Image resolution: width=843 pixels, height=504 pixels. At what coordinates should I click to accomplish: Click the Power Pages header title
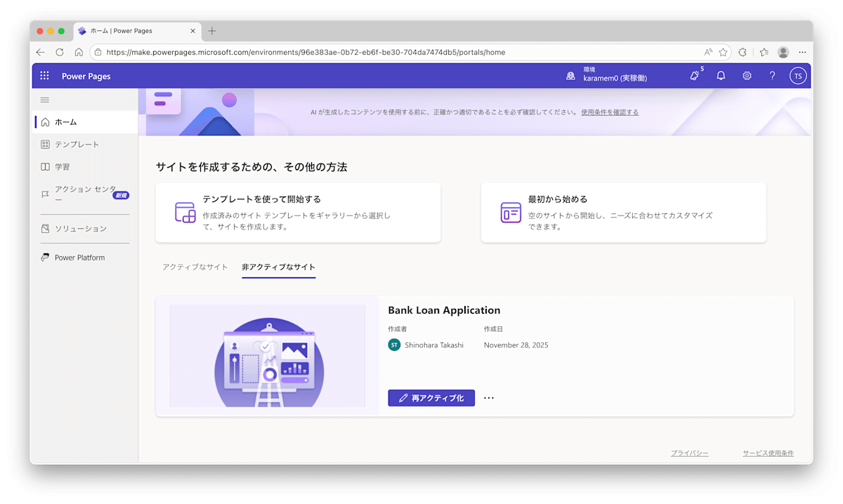86,77
